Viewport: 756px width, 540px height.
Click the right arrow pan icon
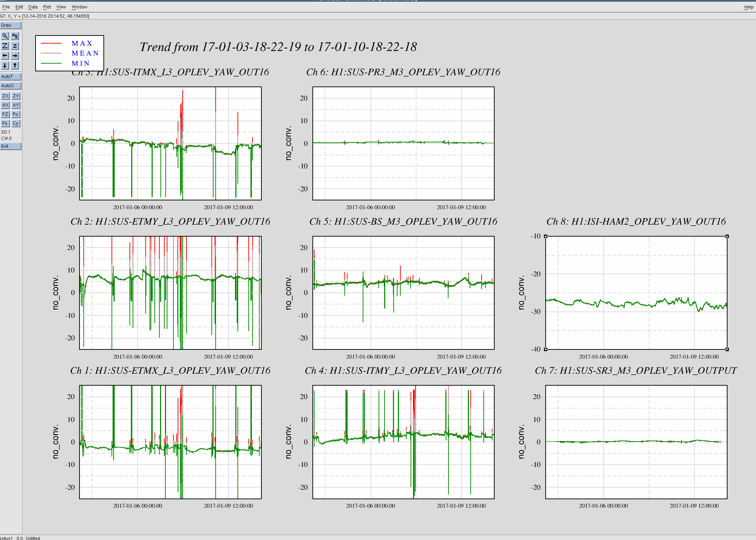click(15, 56)
